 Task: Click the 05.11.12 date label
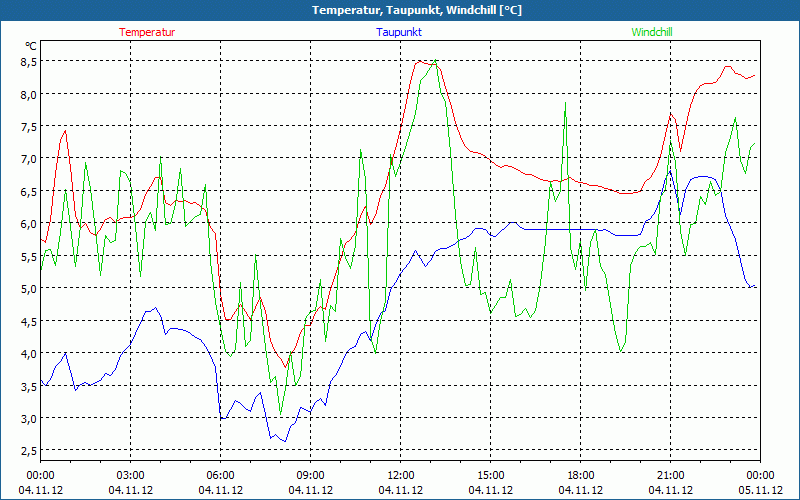[x=760, y=490]
